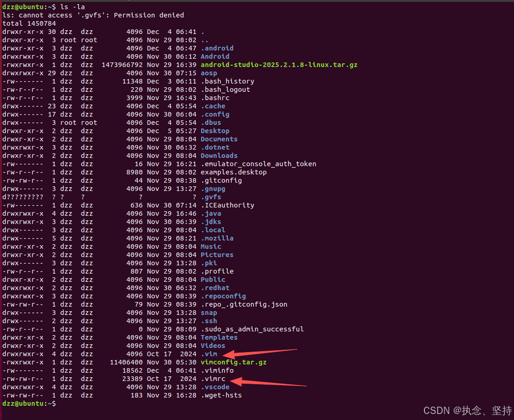
Task: Click the .ssh directory name
Action: point(209,321)
